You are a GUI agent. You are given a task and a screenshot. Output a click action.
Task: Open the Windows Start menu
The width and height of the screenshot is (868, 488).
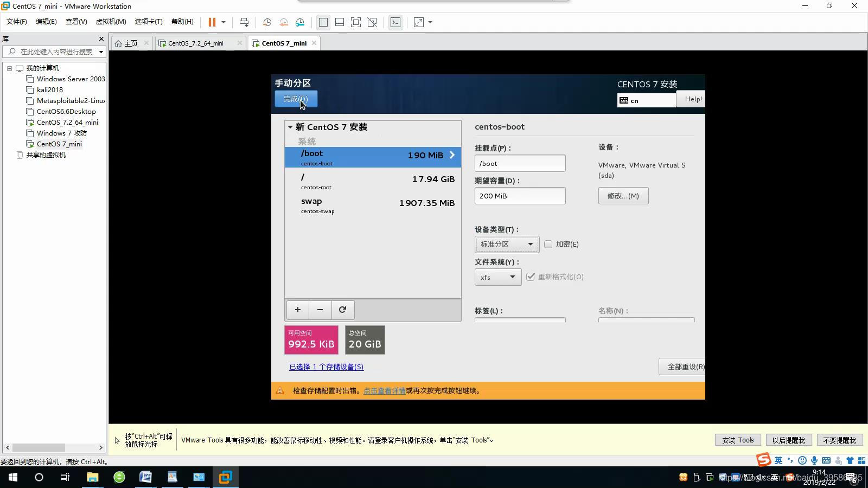tap(13, 477)
